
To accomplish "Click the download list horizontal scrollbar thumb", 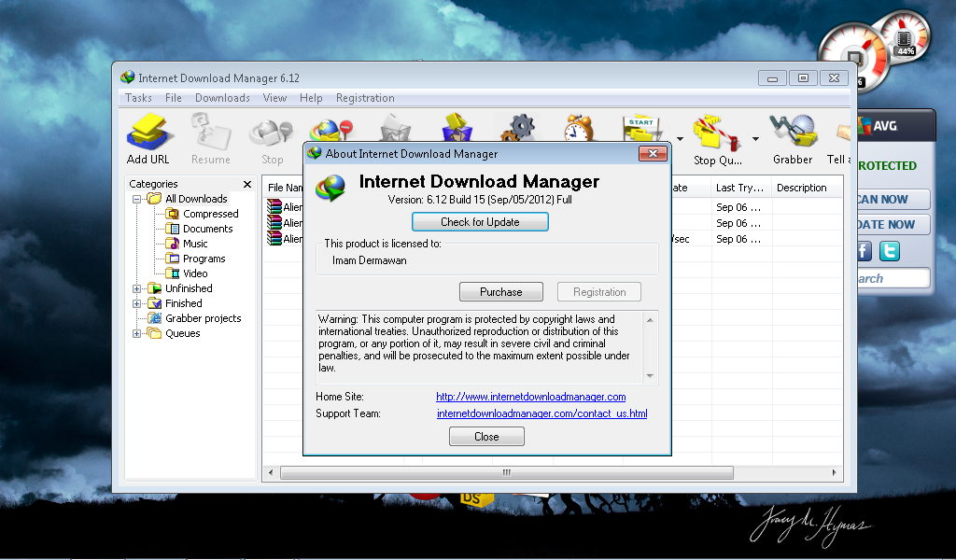I will tap(507, 473).
